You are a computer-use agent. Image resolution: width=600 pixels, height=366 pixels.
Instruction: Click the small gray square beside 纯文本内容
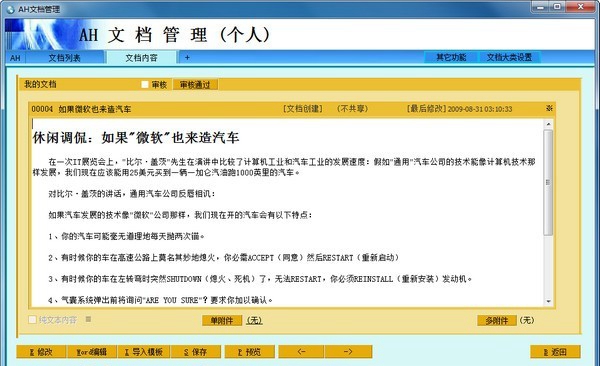pyautogui.click(x=88, y=319)
